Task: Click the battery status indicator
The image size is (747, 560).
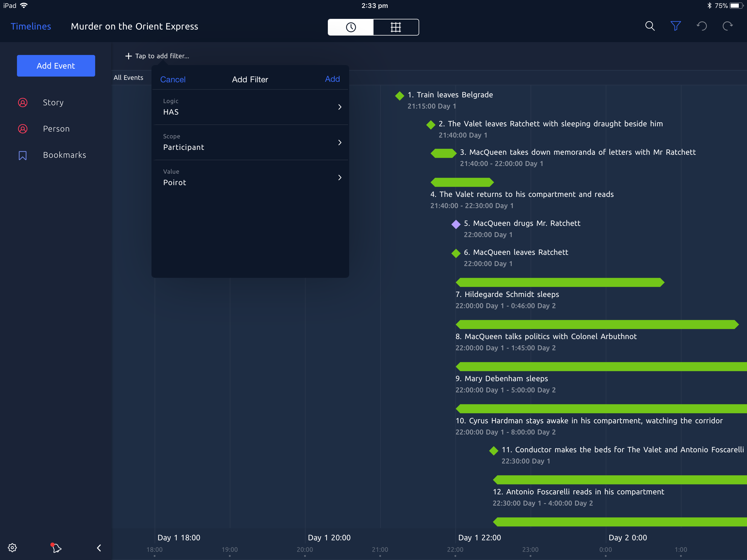Action: [736, 5]
